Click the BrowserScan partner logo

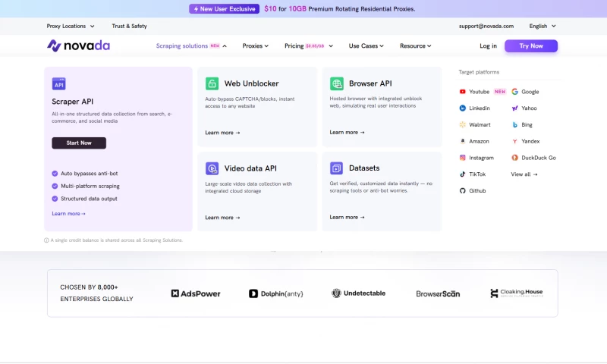(x=438, y=293)
